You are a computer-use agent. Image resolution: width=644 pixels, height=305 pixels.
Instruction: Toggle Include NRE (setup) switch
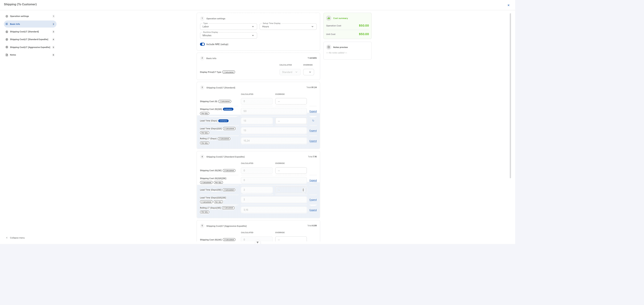[x=202, y=44]
